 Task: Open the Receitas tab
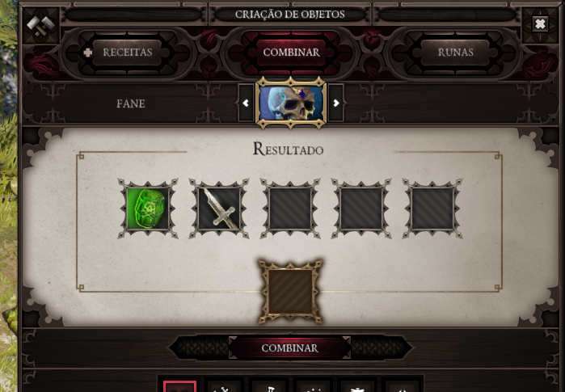tap(128, 53)
